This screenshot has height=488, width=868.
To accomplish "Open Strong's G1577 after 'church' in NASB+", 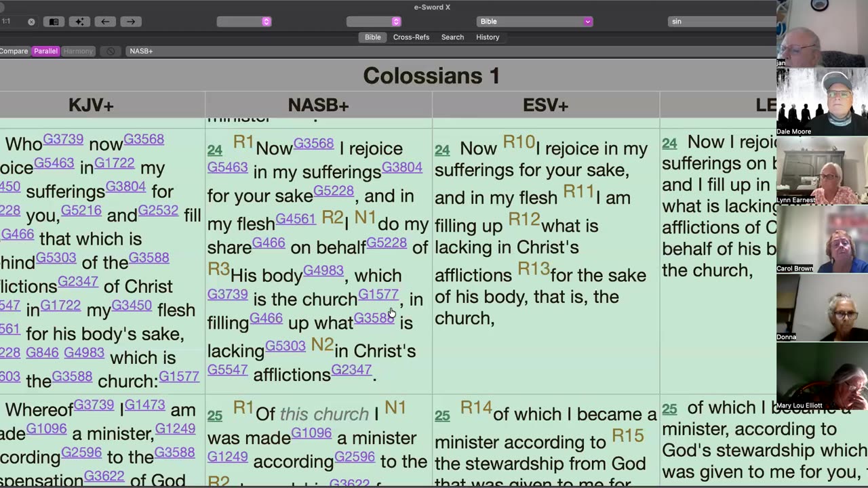I will (x=378, y=294).
